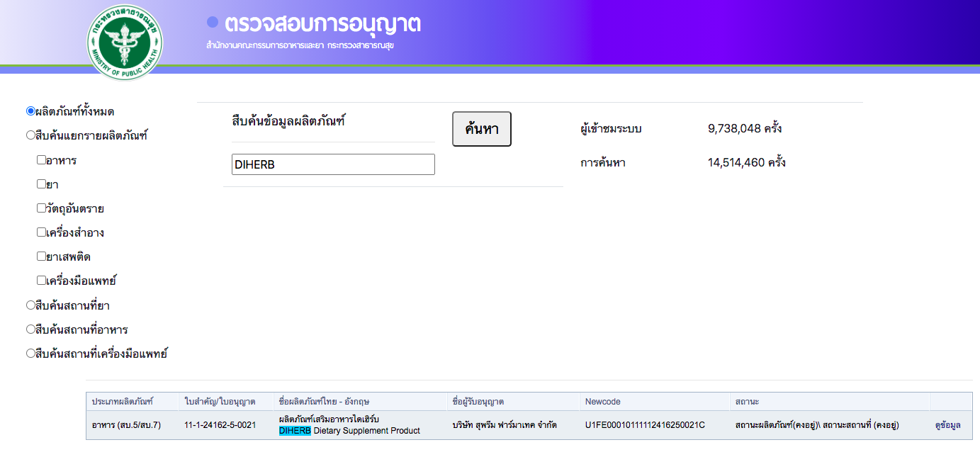Tick the เครื่องสำอาง checkbox
Screen dimensions: 980x457
click(x=41, y=232)
